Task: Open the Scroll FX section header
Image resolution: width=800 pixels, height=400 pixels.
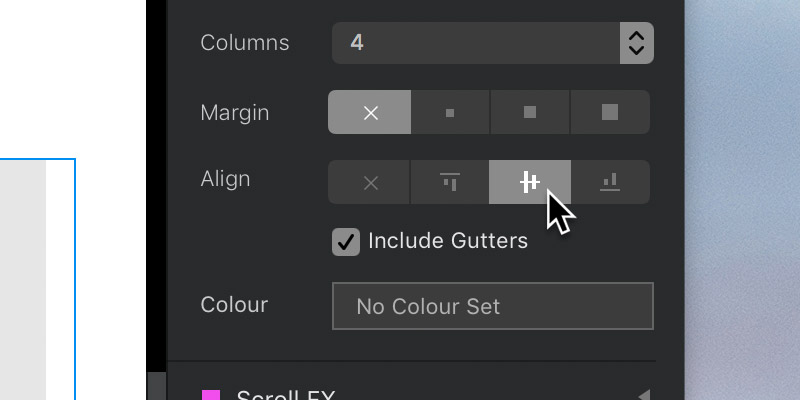Action: [412, 395]
